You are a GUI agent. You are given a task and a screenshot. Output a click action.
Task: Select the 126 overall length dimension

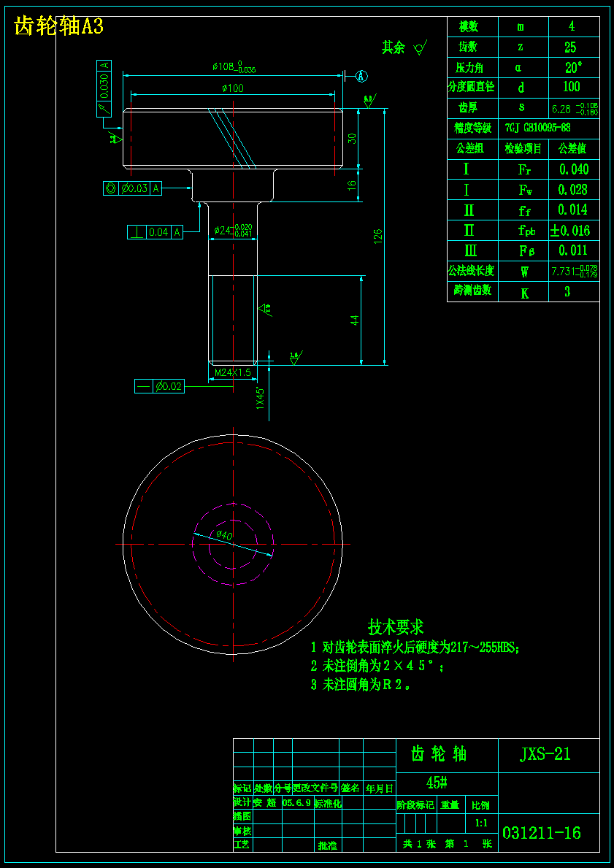379,237
